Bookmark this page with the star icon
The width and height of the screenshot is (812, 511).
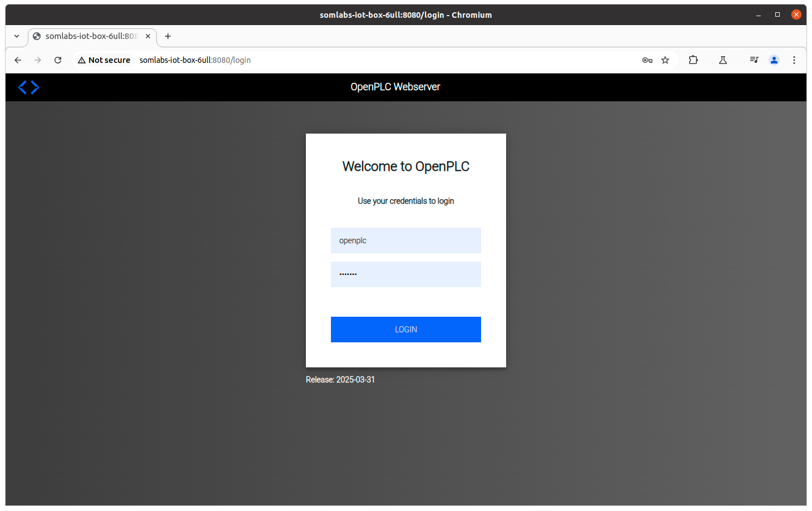(665, 60)
